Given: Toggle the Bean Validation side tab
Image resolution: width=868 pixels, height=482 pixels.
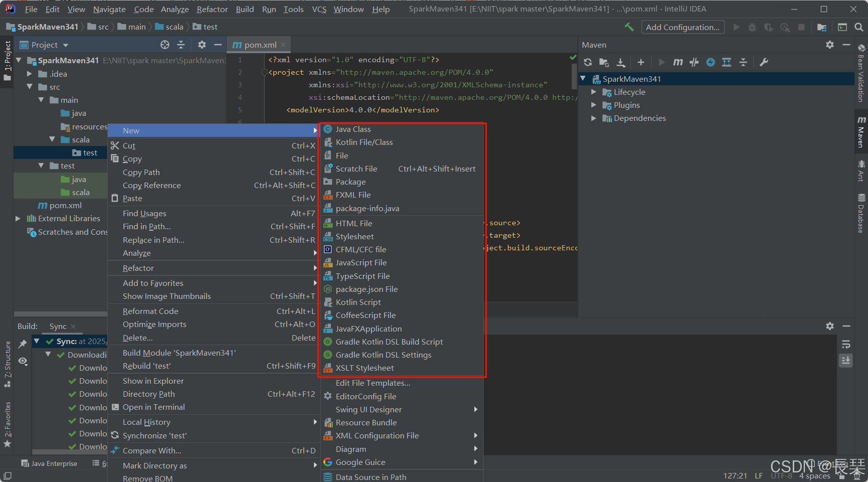Looking at the screenshot, I should pyautogui.click(x=861, y=73).
